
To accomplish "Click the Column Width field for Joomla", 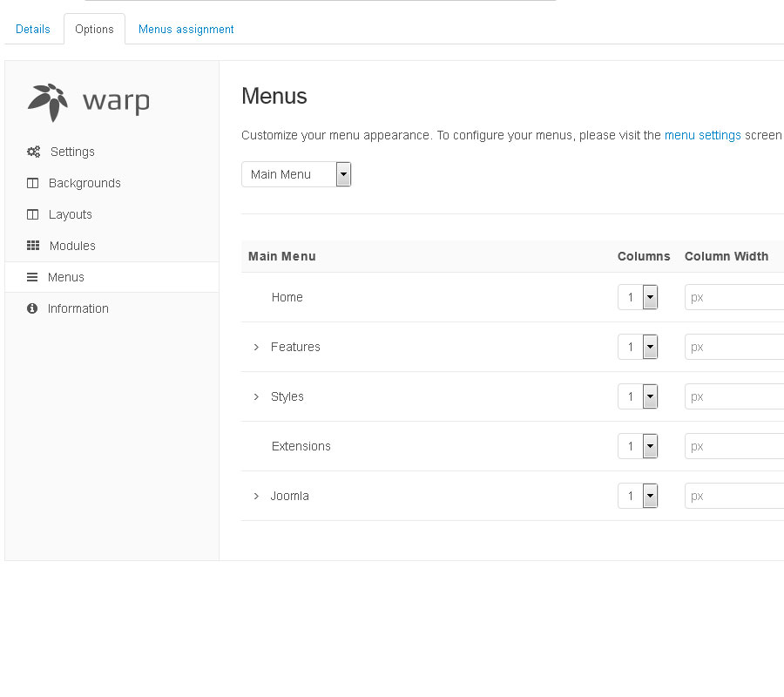I will click(733, 496).
